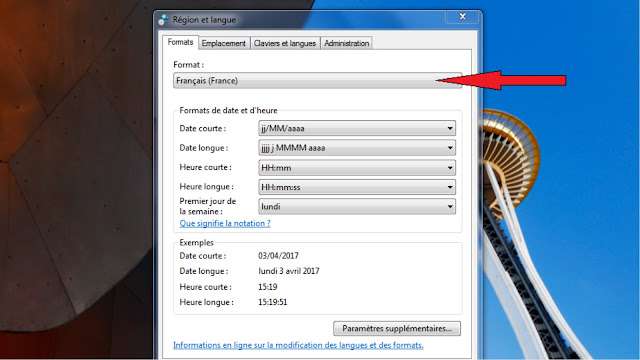This screenshot has width=640, height=360.
Task: Select the example short date 03/04/2017
Action: pyautogui.click(x=278, y=256)
